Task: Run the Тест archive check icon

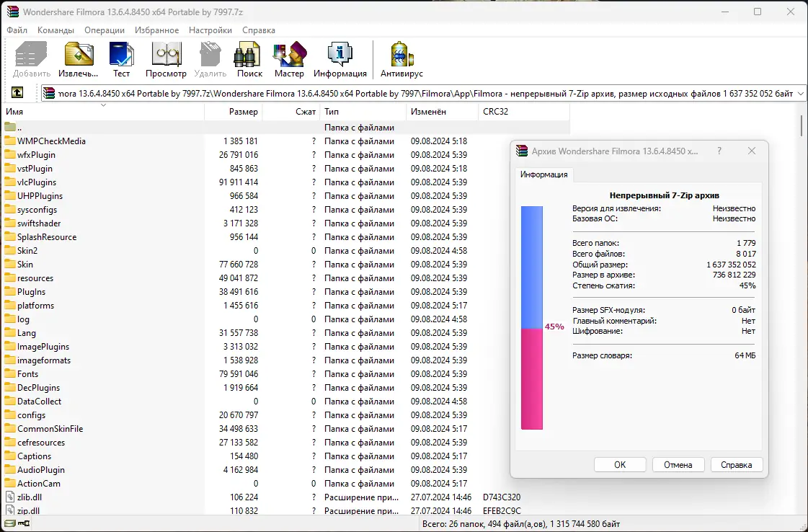Action: tap(122, 55)
